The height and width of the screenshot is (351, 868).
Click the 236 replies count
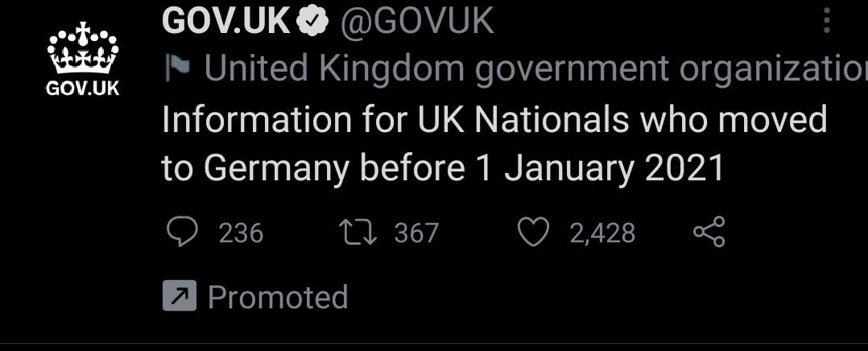pyautogui.click(x=241, y=233)
